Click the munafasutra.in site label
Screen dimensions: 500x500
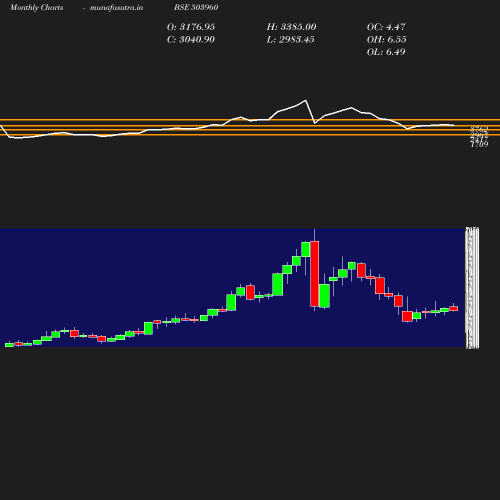pos(116,7)
